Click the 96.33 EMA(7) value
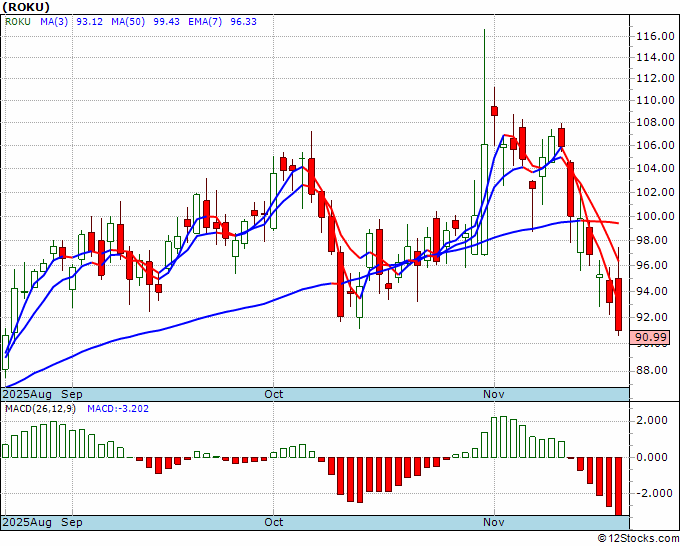The width and height of the screenshot is (680, 546). 243,22
